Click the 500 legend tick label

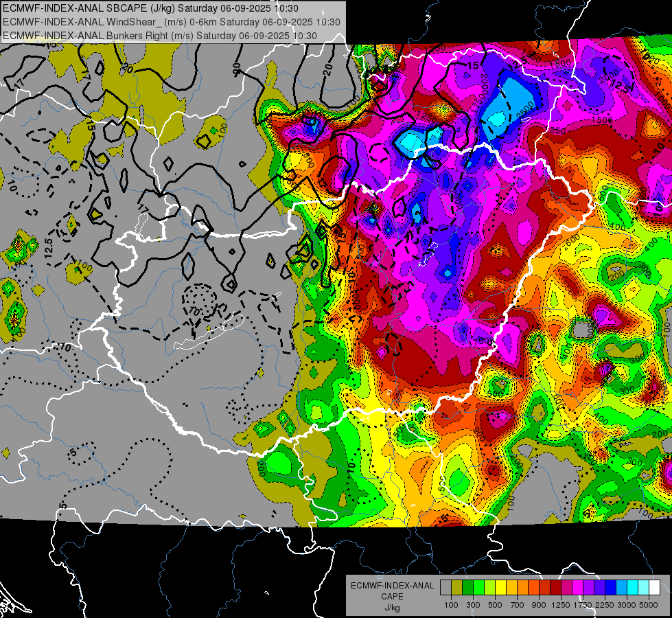[495, 605]
